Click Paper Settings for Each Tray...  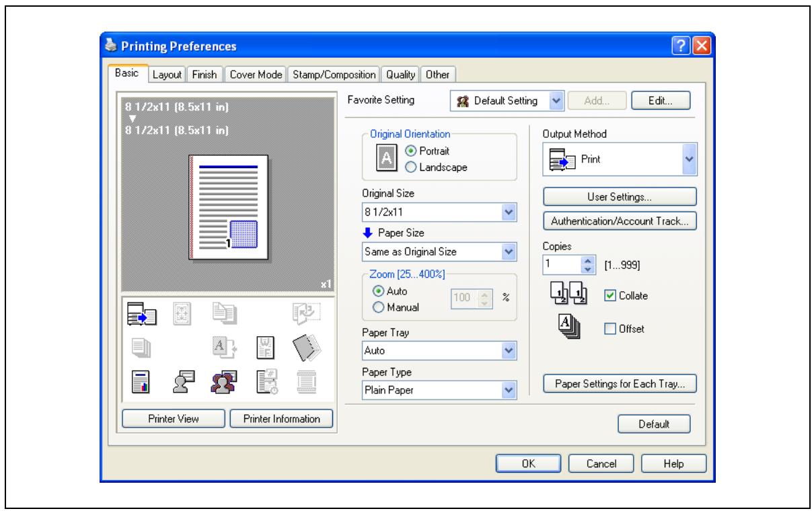(619, 385)
